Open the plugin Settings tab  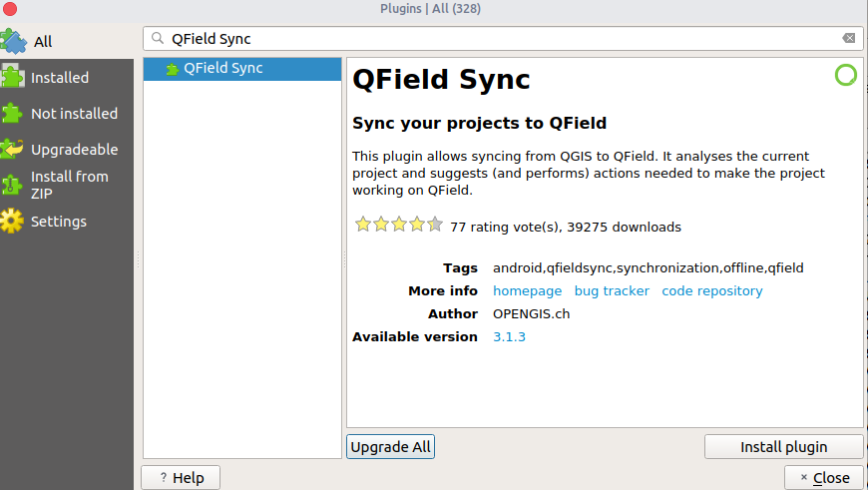[67, 222]
